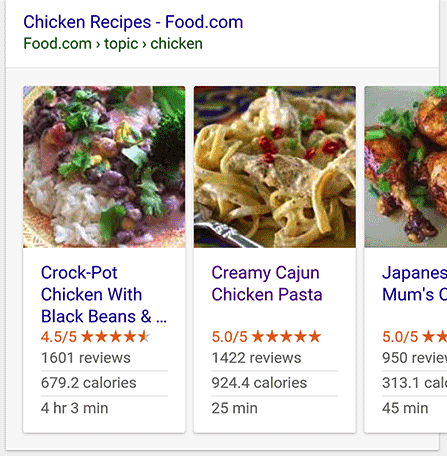Screen dimensions: 447x456
Task: Click the 4.5/5 star rating icons
Action: (x=115, y=337)
